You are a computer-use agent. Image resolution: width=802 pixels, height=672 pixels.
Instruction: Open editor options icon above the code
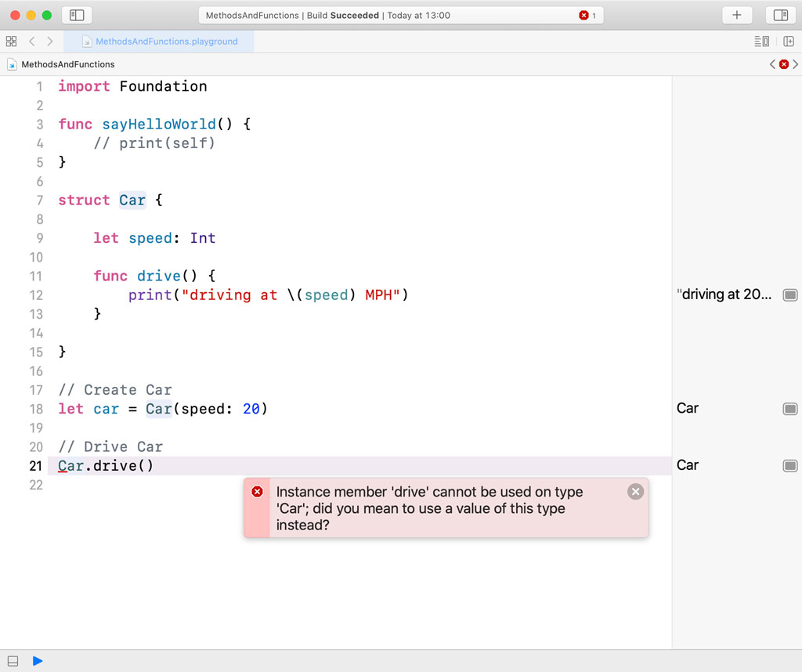[x=762, y=40]
